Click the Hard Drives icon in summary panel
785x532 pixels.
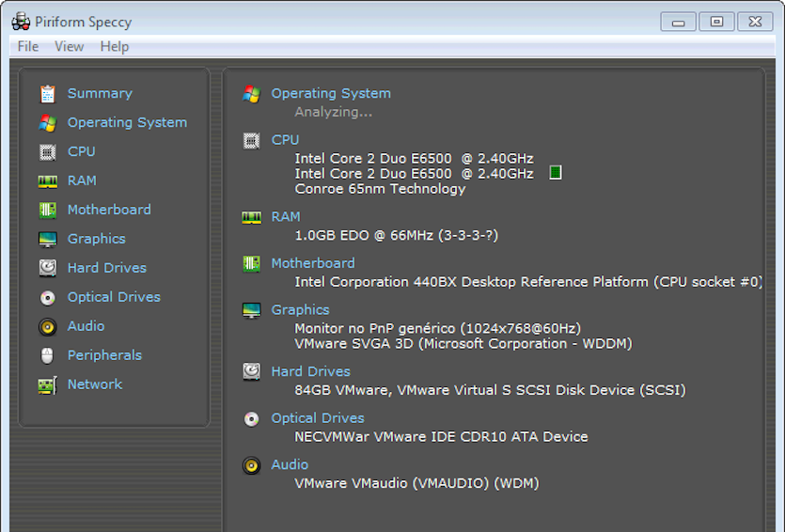[x=251, y=372]
